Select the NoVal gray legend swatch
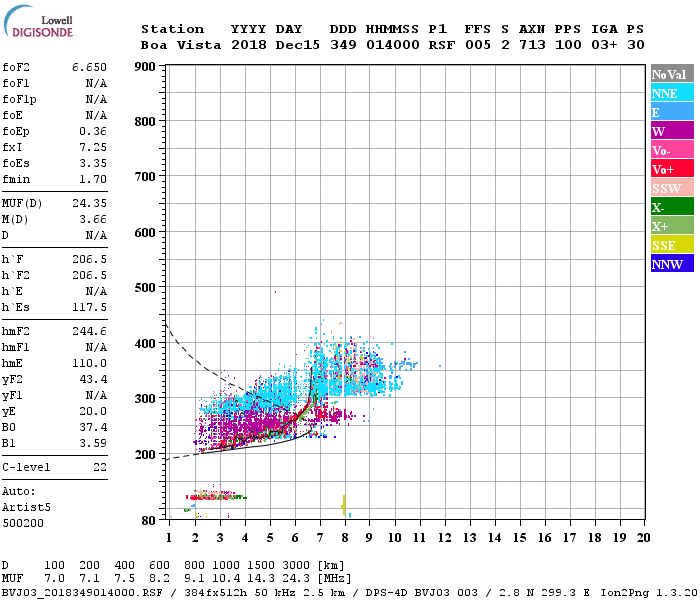The width and height of the screenshot is (700, 600). coord(672,74)
